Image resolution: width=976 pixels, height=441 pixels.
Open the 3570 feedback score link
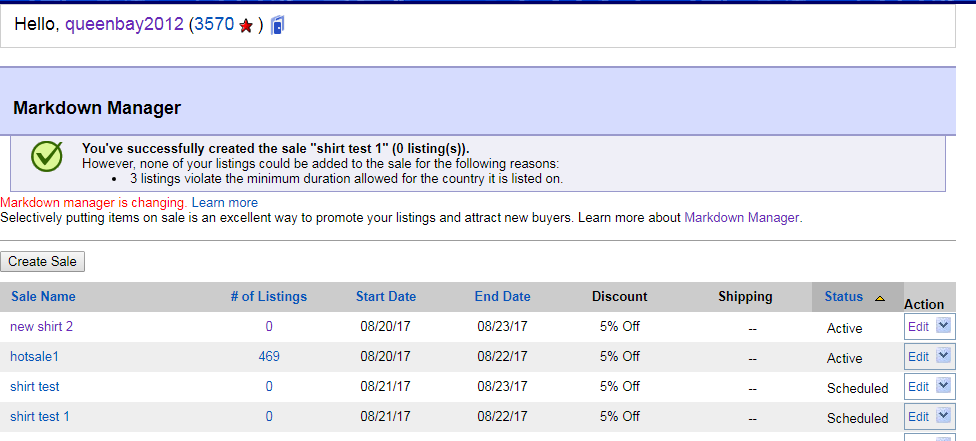pos(213,25)
